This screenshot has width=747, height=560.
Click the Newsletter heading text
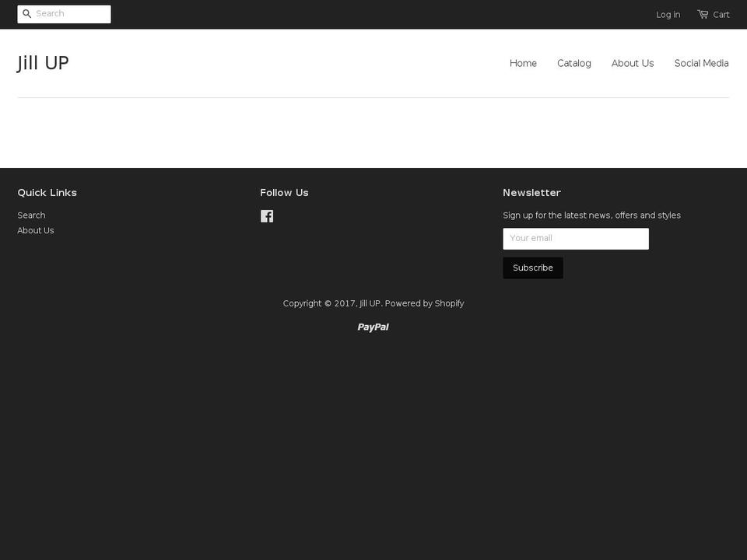click(x=531, y=193)
